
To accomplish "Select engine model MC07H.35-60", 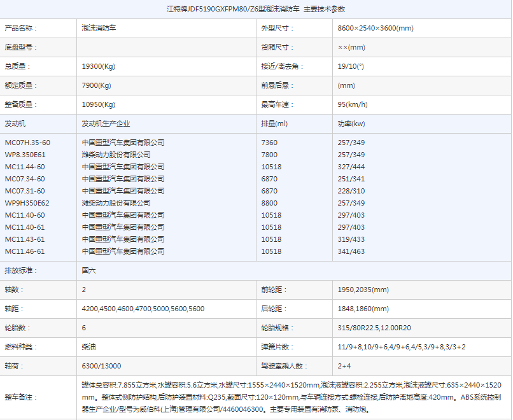I will [x=27, y=143].
